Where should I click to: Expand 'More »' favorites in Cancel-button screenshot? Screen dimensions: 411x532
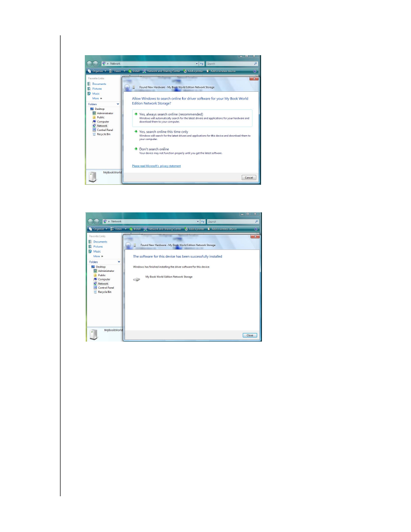97,98
